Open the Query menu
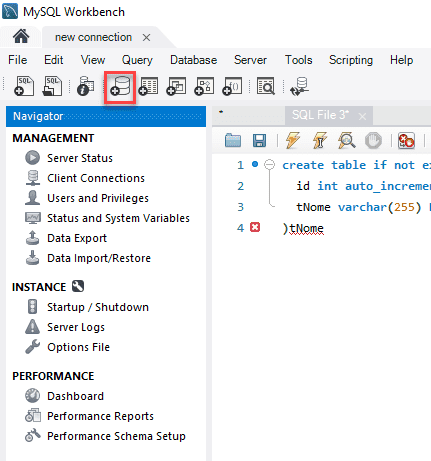This screenshot has height=461, width=431. (x=137, y=60)
